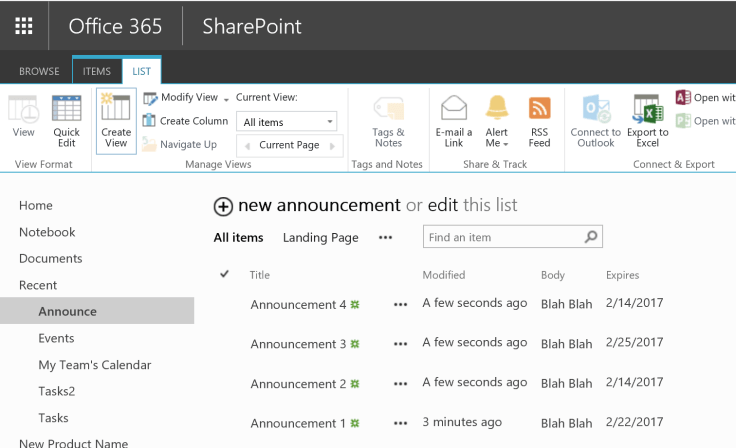Screen dimensions: 736x448
Task: Click Navigate Up in Manage Views
Action: click(x=180, y=144)
